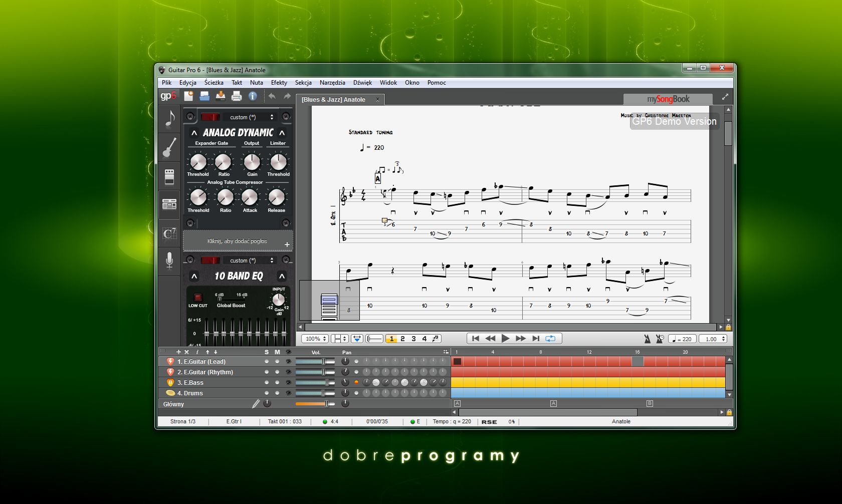
Task: Click the tempo 220 button
Action: (x=682, y=339)
